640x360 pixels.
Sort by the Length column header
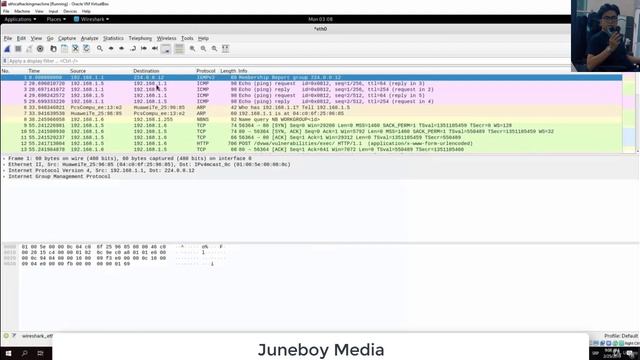click(x=228, y=71)
